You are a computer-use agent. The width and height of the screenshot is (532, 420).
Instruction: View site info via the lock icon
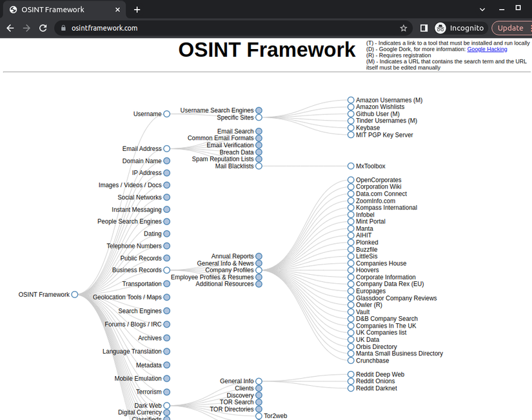click(x=63, y=28)
